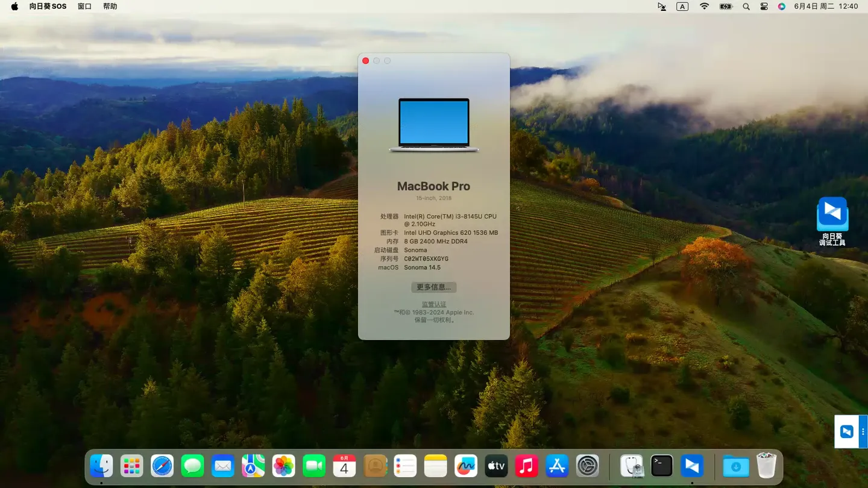Click the 更多信息... button
868x488 pixels.
[x=433, y=287]
